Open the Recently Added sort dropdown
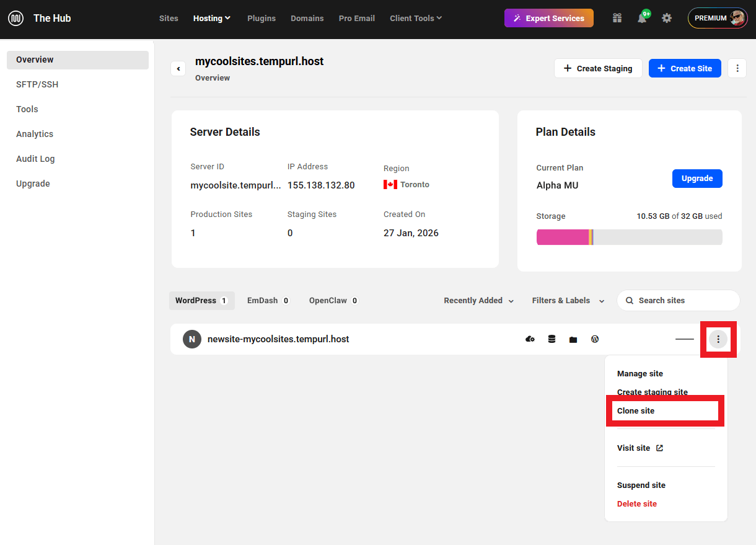756x545 pixels. [479, 300]
